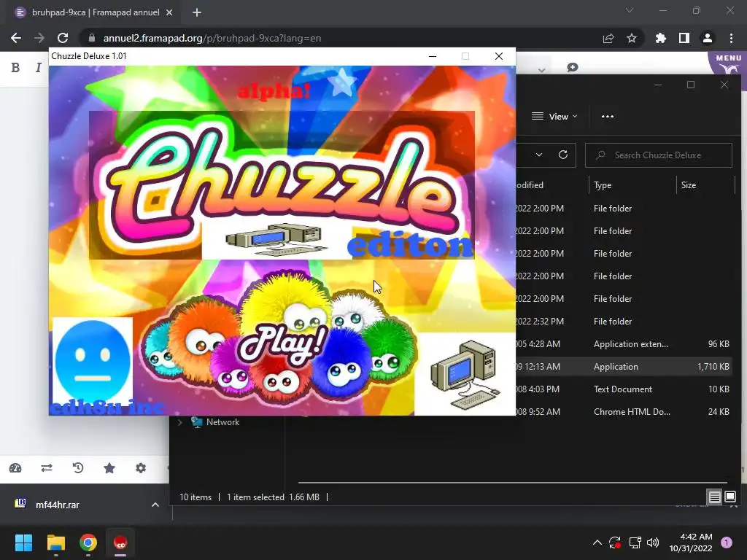Minimize the Chuzzle Deluxe 1.01 window
This screenshot has width=747, height=560.
pyautogui.click(x=433, y=56)
